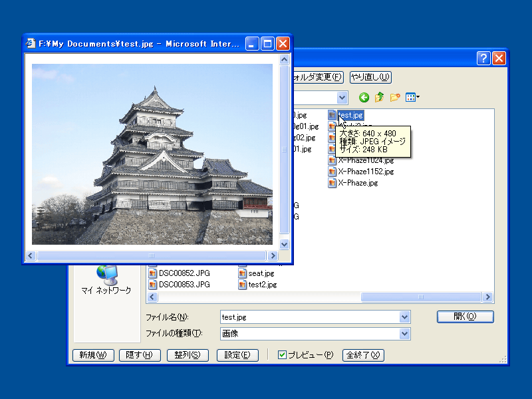Select the X-Phaze1152.jpg file icon
The image size is (532, 399).
point(332,172)
